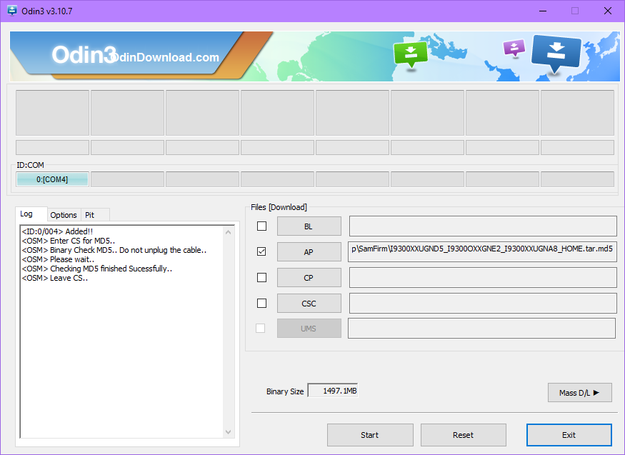625x455 pixels.
Task: Click the AP file button
Action: [309, 252]
